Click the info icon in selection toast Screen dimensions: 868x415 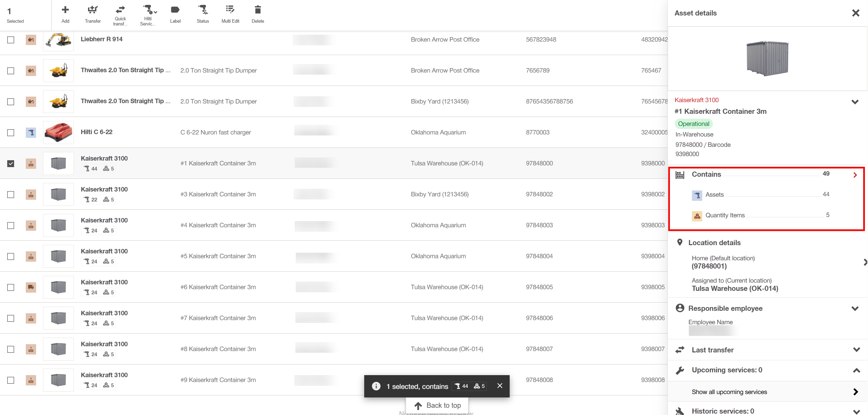click(376, 386)
